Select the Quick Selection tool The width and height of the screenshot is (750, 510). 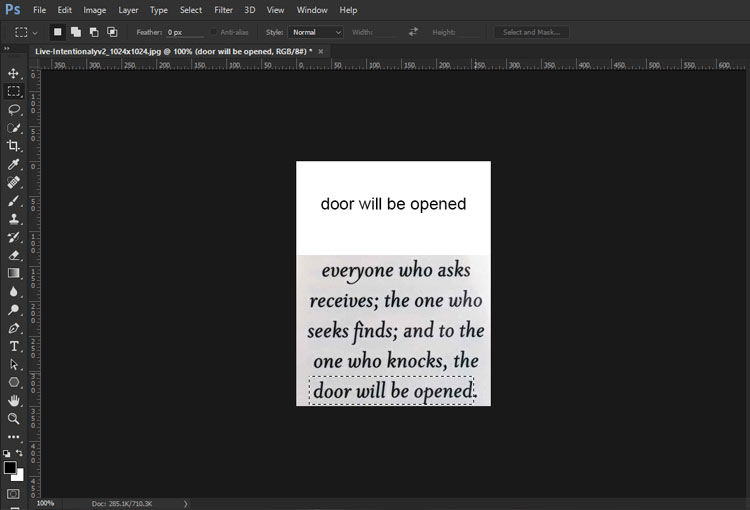point(13,128)
